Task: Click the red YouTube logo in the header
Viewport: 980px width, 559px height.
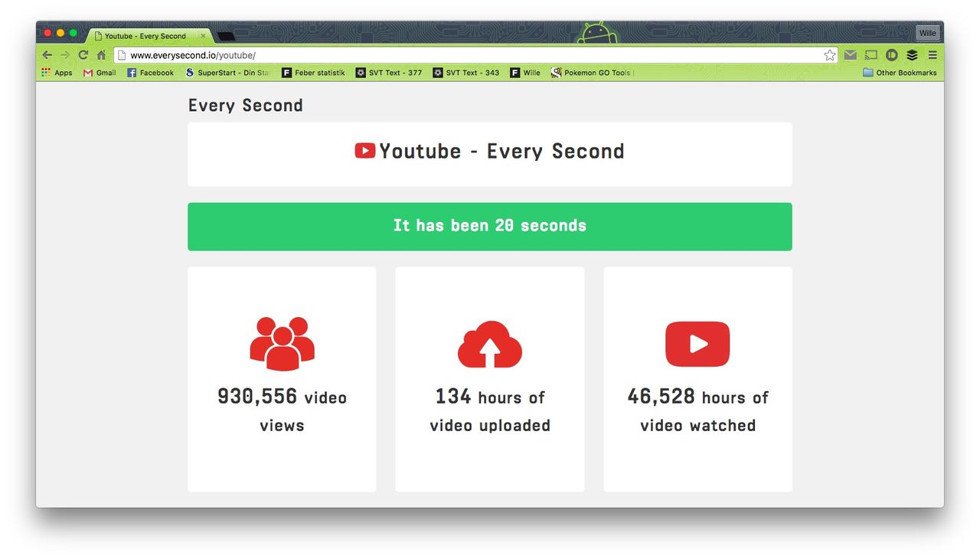Action: (365, 151)
